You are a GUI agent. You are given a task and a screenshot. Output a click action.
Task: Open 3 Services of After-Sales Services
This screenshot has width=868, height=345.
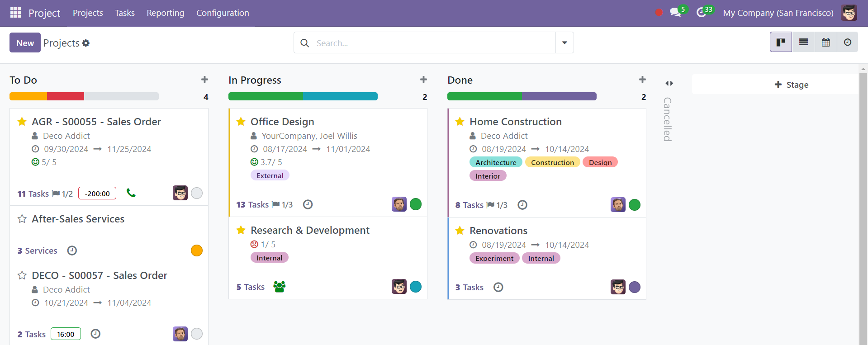[x=38, y=250]
